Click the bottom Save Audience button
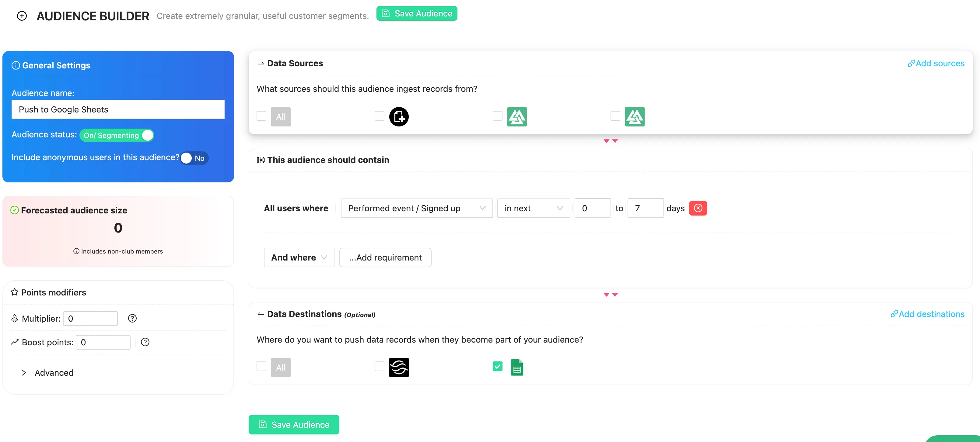Screen dimensions: 980x442 coord(294,424)
